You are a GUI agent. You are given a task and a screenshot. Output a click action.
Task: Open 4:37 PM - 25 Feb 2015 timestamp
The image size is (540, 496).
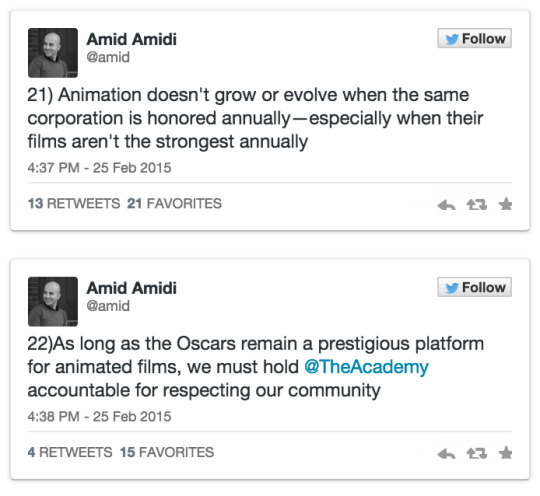tap(100, 168)
